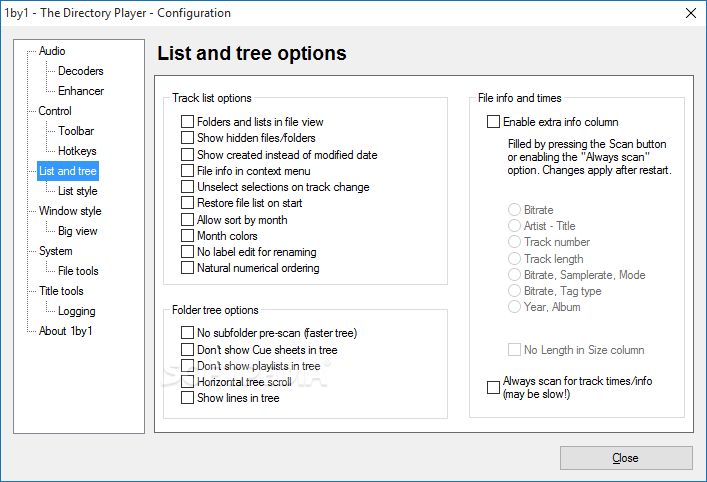The height and width of the screenshot is (482, 707).
Task: Select the Bitrate radio option
Action: coord(514,210)
